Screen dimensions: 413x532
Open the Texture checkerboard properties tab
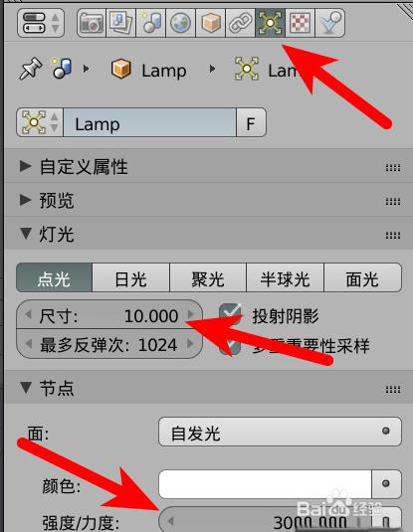click(x=301, y=23)
